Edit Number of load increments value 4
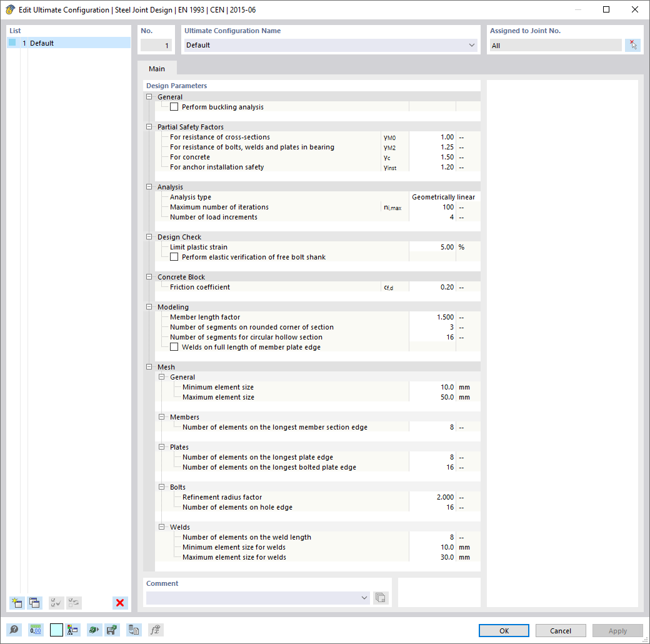The height and width of the screenshot is (644, 650). (x=432, y=217)
